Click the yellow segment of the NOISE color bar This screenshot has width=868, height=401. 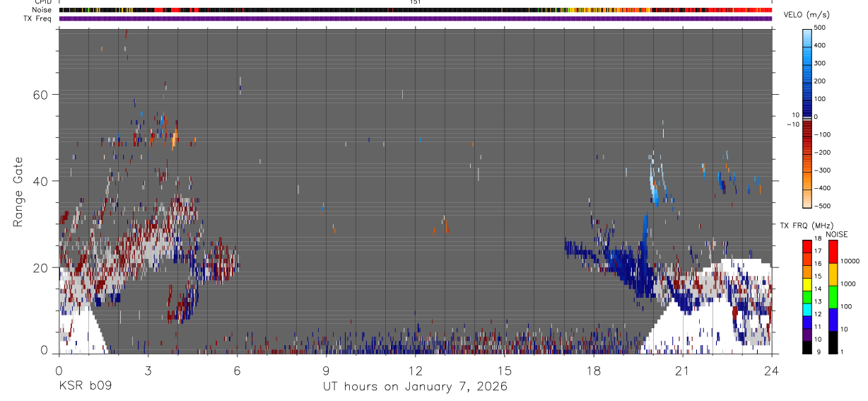pos(833,274)
